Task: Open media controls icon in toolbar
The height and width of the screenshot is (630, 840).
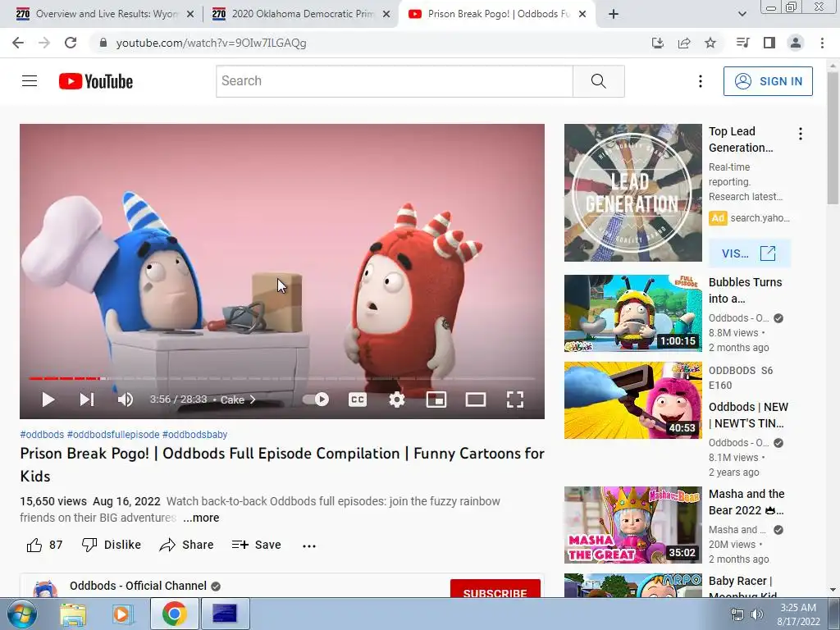Action: pyautogui.click(x=742, y=43)
